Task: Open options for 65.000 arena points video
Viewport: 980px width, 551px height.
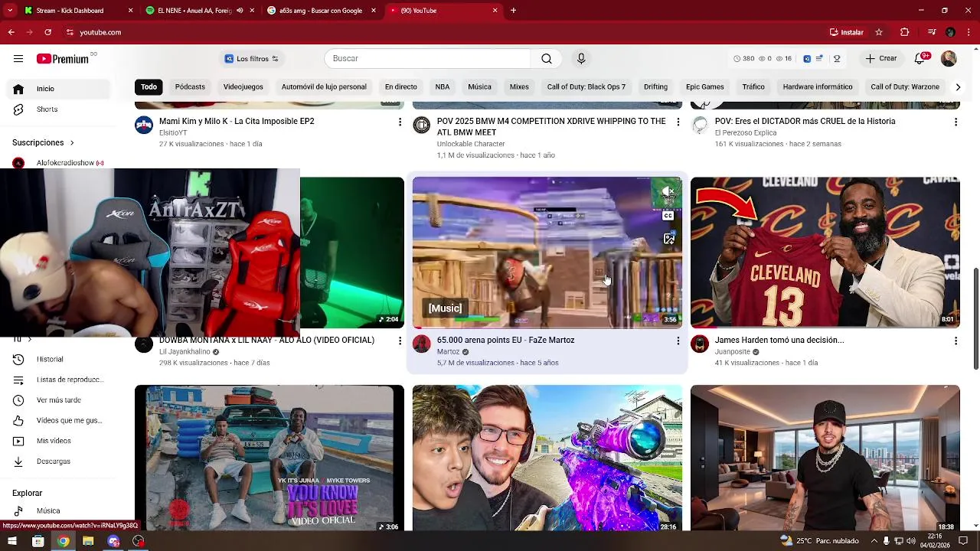Action: click(678, 341)
